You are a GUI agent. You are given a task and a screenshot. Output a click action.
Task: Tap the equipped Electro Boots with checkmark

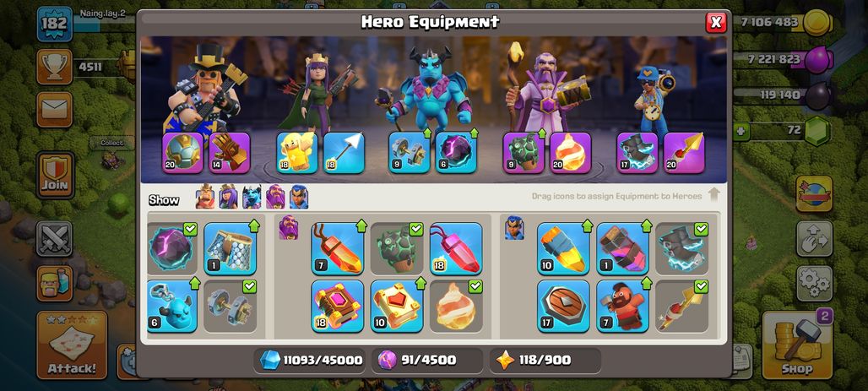681,248
